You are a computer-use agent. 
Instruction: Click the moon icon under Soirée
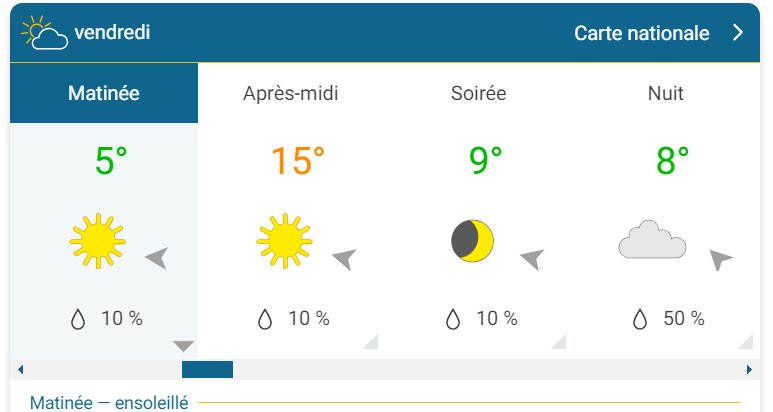click(x=472, y=240)
